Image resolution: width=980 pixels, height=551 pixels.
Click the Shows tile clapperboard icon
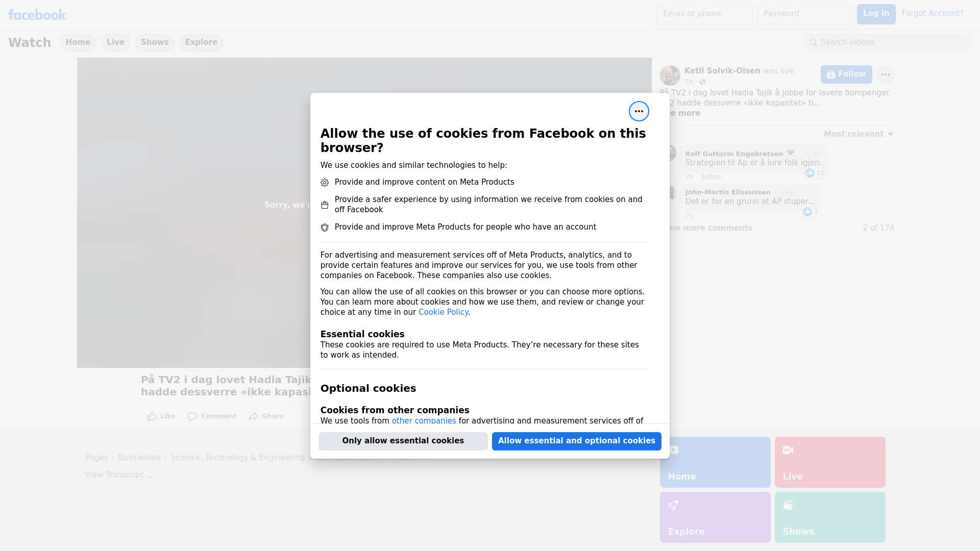pyautogui.click(x=788, y=505)
